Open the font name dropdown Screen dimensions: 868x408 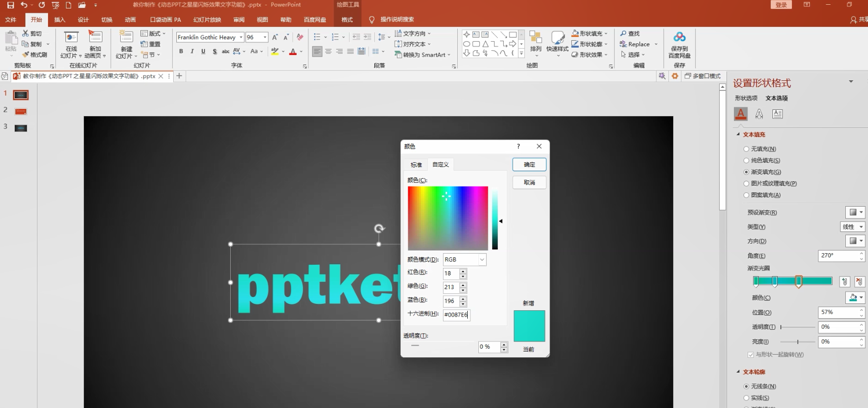point(241,37)
